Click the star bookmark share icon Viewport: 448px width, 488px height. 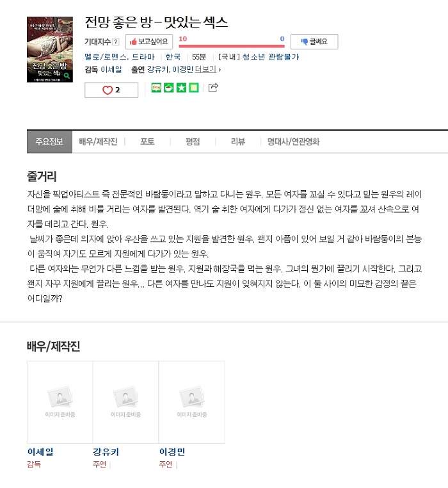[181, 88]
